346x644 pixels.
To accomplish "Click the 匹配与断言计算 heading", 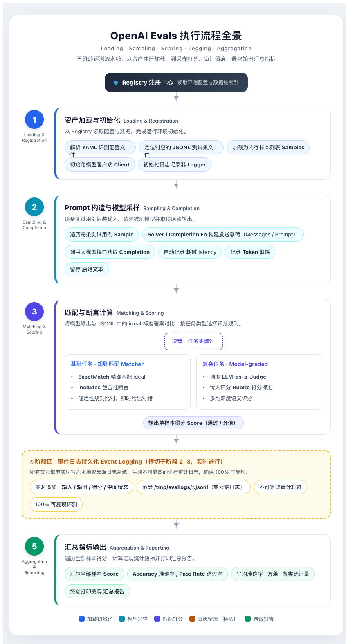I will click(89, 312).
